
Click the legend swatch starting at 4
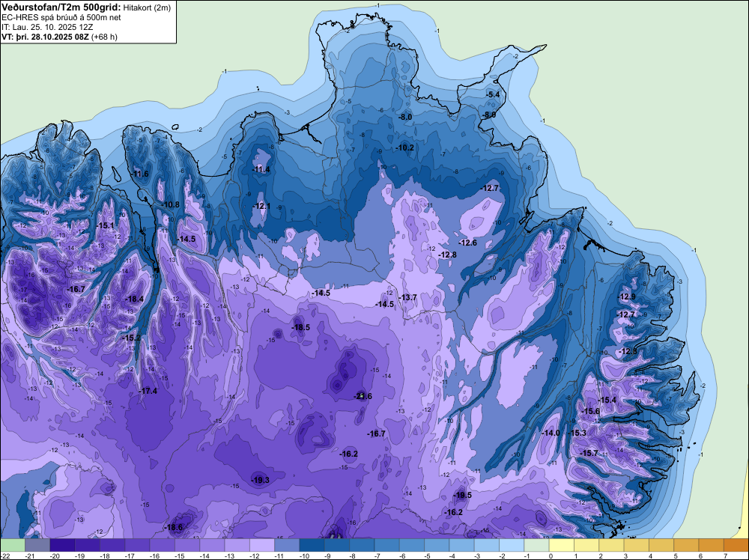[x=661, y=545]
